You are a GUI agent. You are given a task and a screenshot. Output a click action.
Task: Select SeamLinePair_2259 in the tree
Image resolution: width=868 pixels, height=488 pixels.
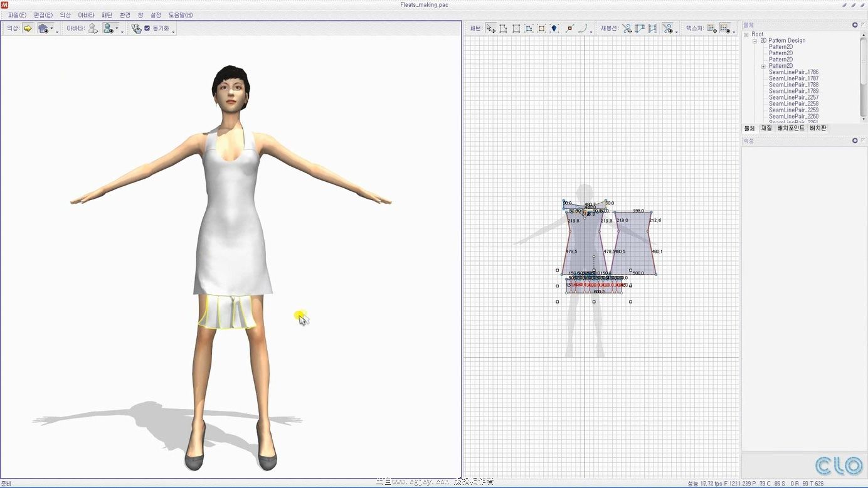point(793,110)
